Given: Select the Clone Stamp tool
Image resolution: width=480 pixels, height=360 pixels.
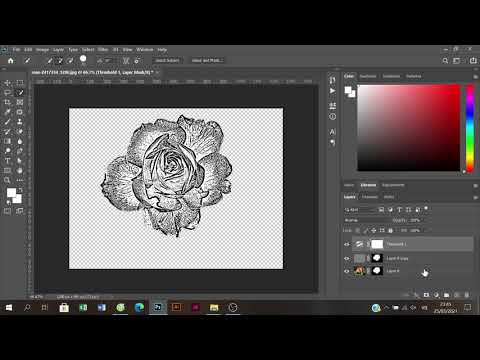Looking at the screenshot, I should click(x=20, y=122).
